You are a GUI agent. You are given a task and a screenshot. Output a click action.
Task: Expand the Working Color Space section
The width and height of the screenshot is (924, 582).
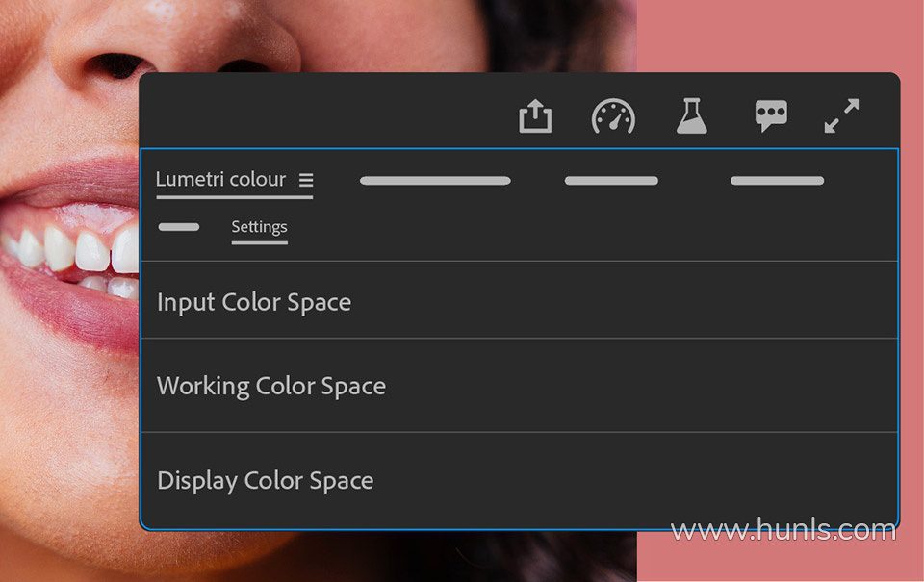[x=519, y=385]
